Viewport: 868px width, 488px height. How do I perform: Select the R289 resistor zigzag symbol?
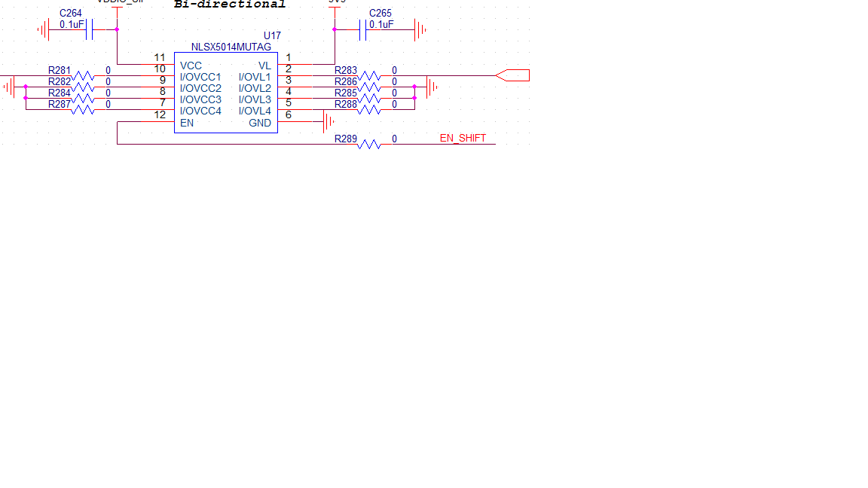[x=368, y=145]
